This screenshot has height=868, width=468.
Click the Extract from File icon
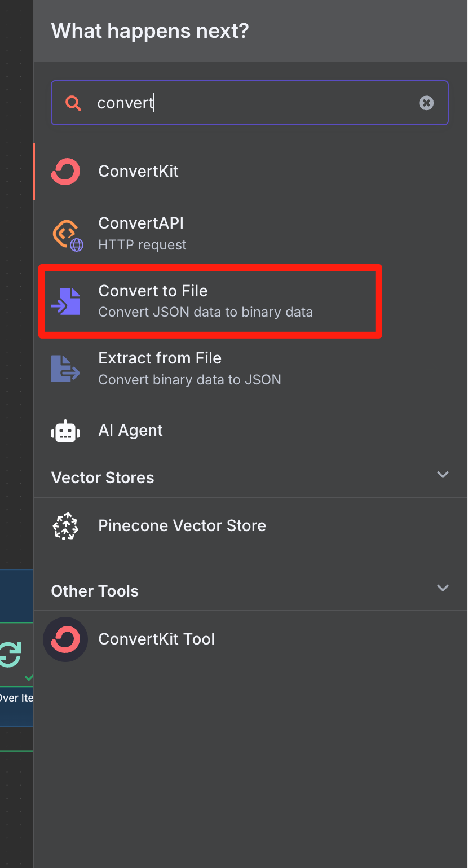[65, 369]
